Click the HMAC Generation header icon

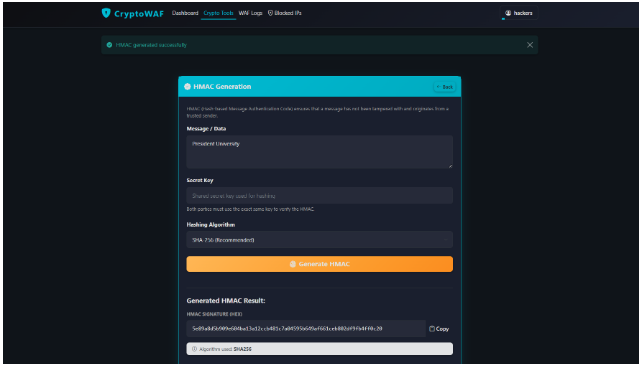[188, 87]
